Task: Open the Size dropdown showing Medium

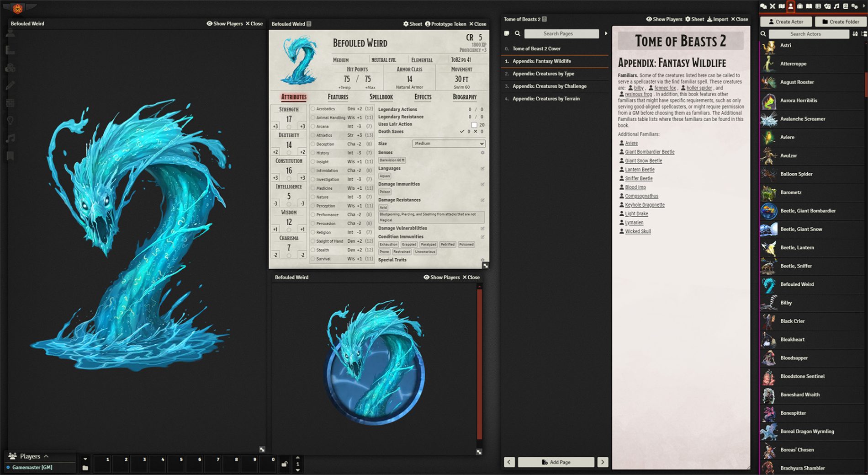Action: click(x=449, y=144)
